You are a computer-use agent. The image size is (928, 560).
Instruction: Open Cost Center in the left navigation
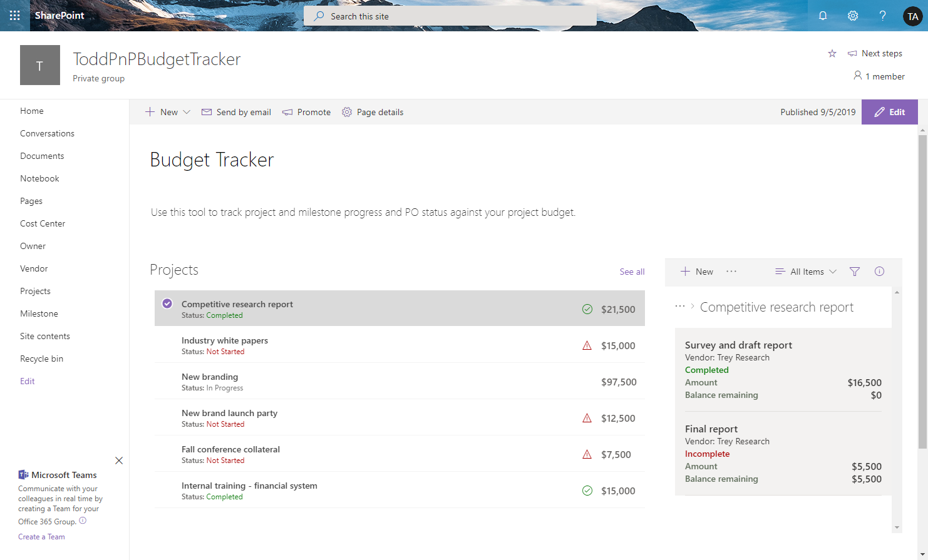click(x=43, y=223)
